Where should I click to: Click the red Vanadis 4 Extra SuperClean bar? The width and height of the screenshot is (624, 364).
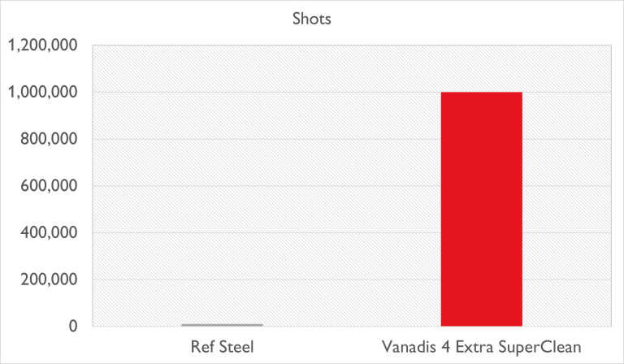[481, 209]
